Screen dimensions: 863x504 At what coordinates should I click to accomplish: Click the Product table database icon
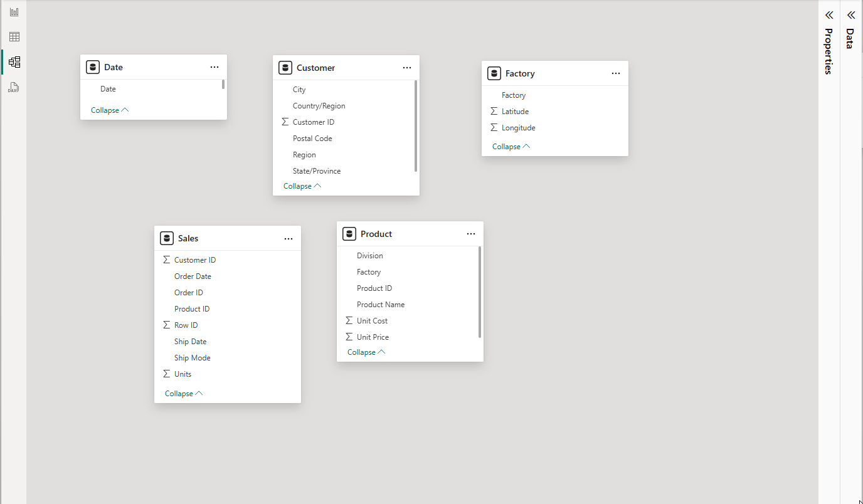click(349, 234)
